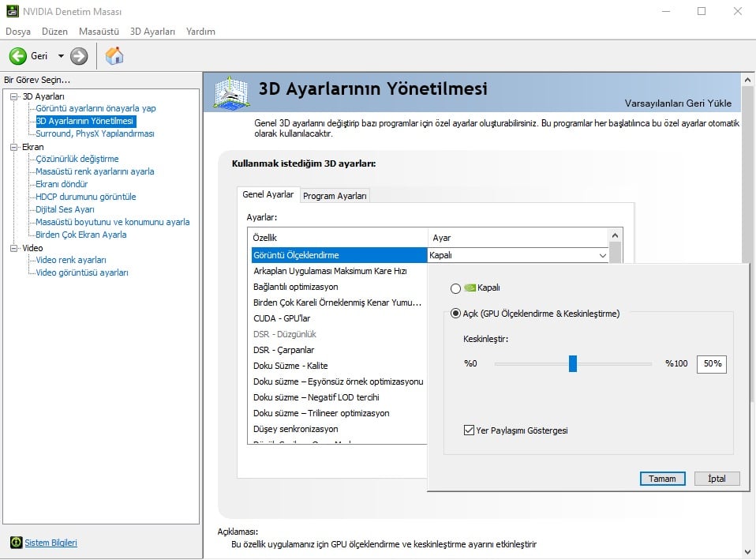The height and width of the screenshot is (560, 756).
Task: Select Doku süzme – Eşyönsüz örnek optimizasyonu row
Action: tap(339, 381)
